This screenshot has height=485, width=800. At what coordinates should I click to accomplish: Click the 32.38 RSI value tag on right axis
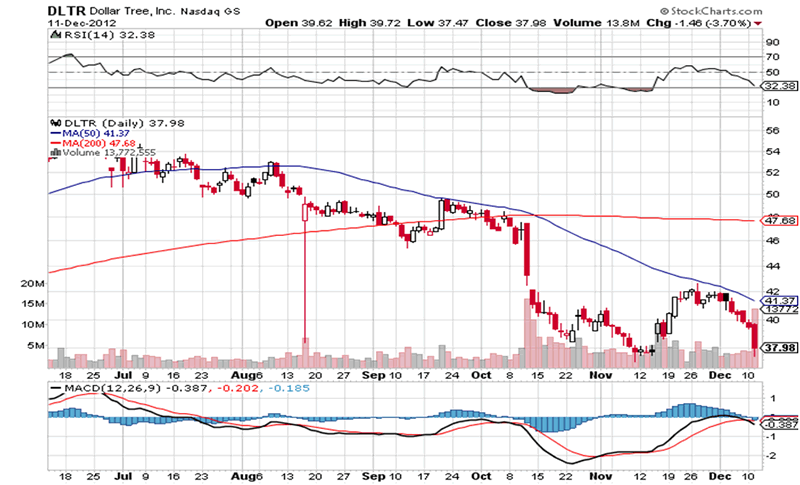click(x=779, y=86)
